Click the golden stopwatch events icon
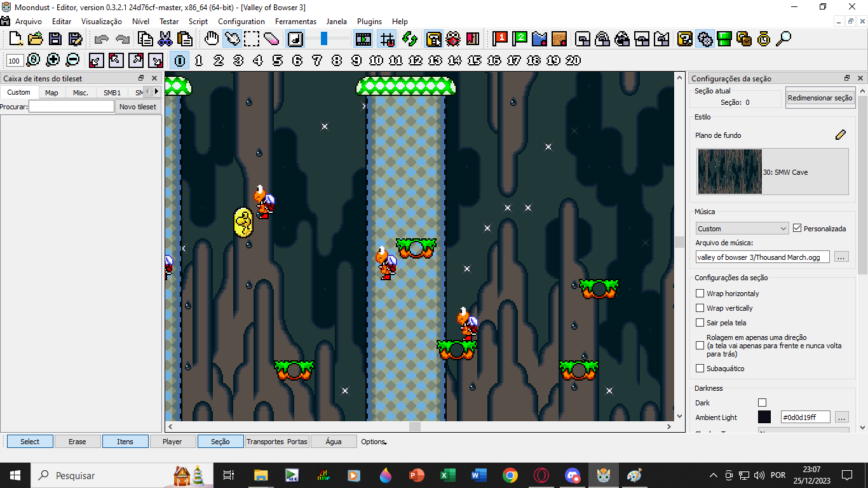The height and width of the screenshot is (488, 868). click(x=764, y=39)
